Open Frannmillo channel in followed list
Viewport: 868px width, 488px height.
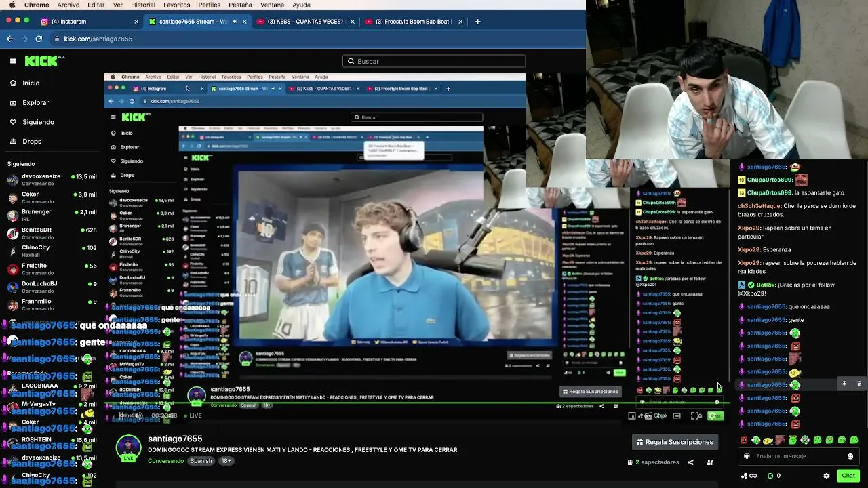pyautogui.click(x=53, y=305)
